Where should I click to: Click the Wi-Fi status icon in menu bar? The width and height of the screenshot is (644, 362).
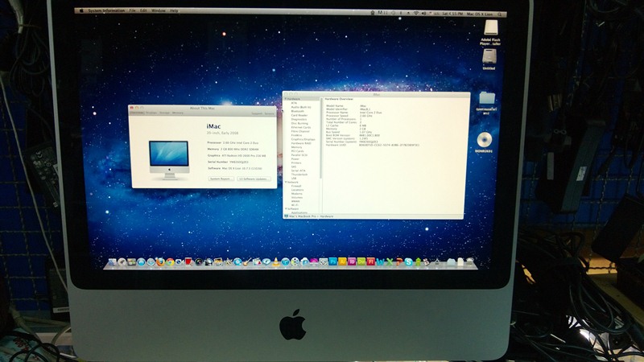(416, 13)
